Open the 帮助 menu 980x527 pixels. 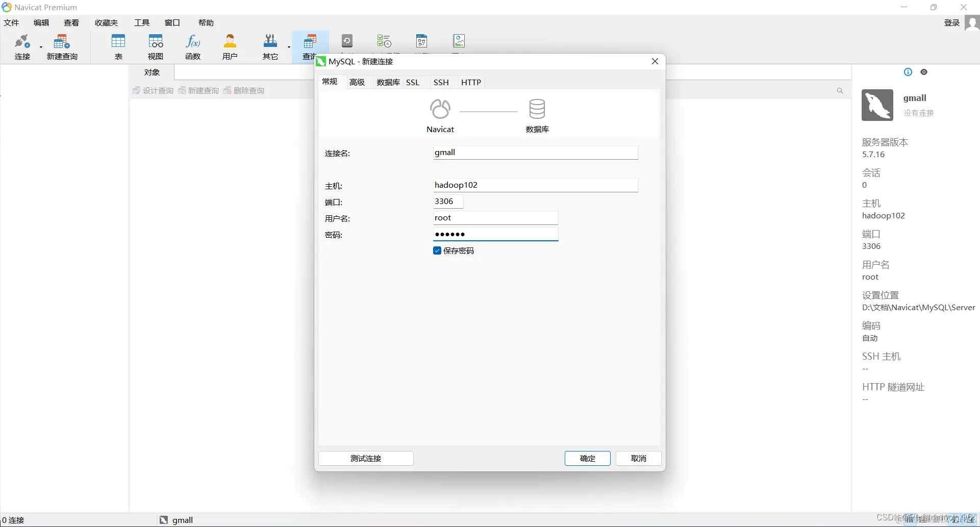click(206, 22)
